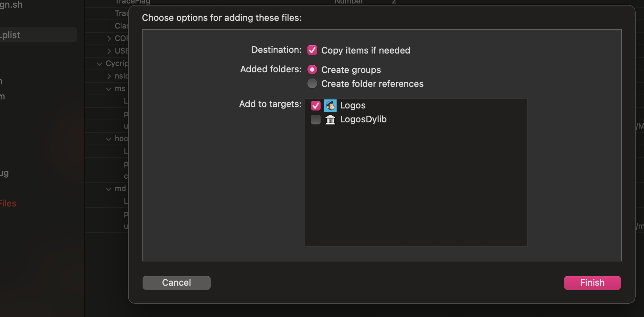The image size is (644, 317).
Task: Collapse the Cycript row chevron
Action: coord(99,64)
